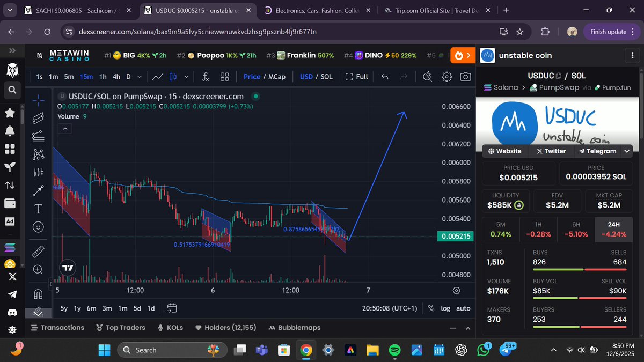Open alerts bell in sidebar
Screen dimensions: 644x362
click(x=10, y=130)
